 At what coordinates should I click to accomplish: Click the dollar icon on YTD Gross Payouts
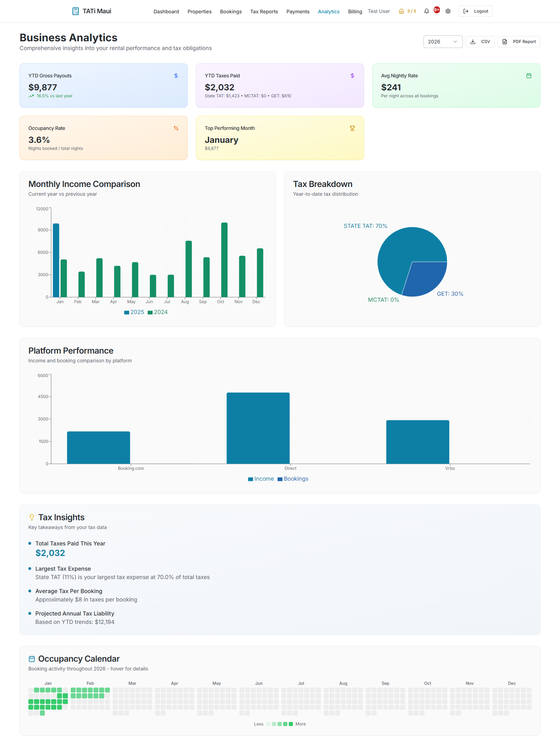[176, 75]
